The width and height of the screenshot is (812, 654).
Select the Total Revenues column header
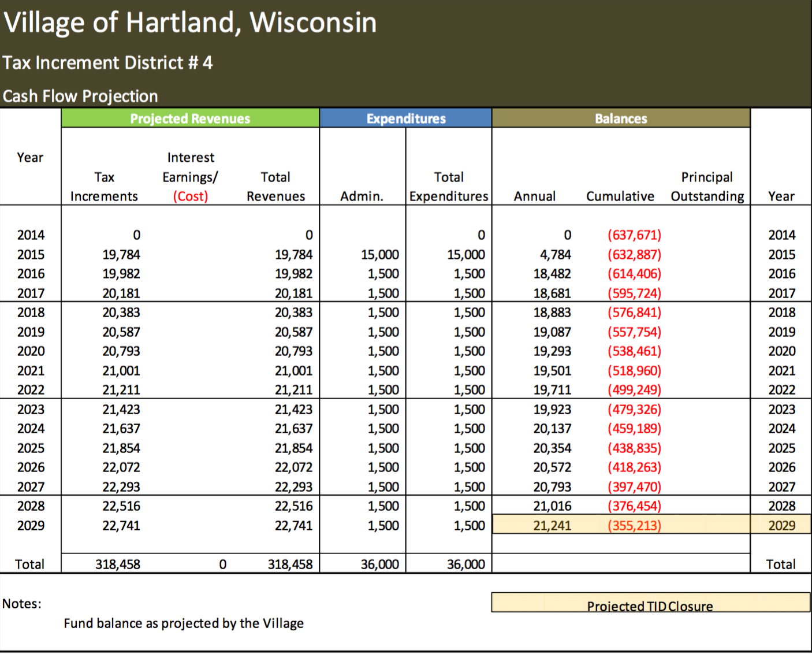click(x=275, y=187)
